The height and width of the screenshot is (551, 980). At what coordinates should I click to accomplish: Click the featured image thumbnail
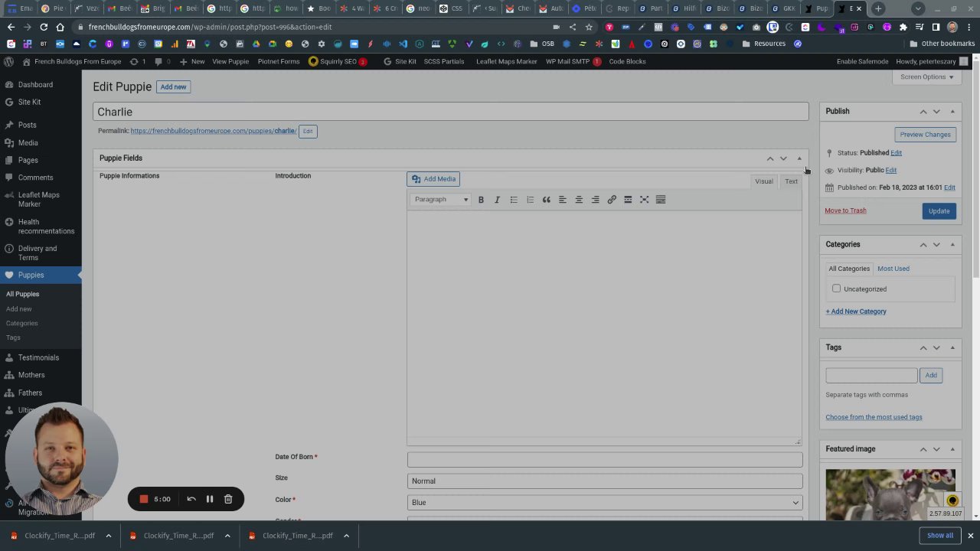890,494
